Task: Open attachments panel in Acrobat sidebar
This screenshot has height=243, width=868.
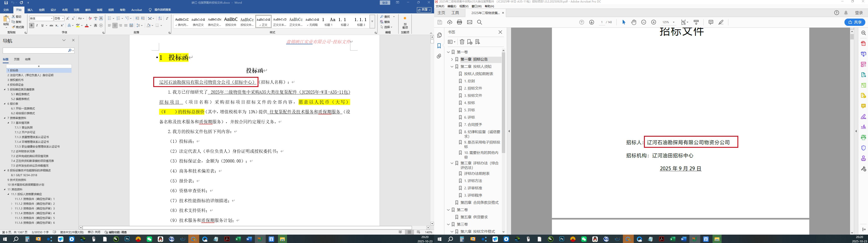Action: coord(439,56)
